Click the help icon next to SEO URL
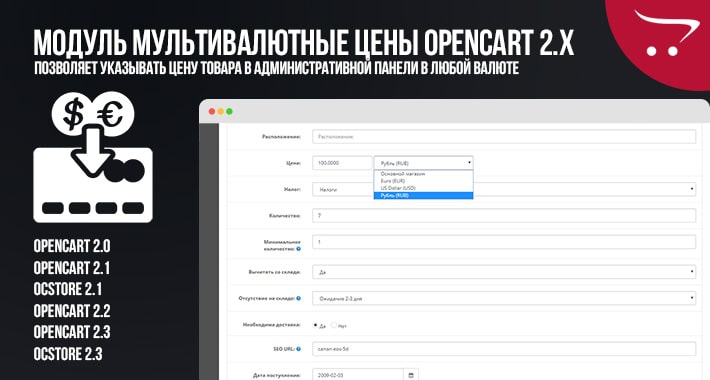 (299, 349)
